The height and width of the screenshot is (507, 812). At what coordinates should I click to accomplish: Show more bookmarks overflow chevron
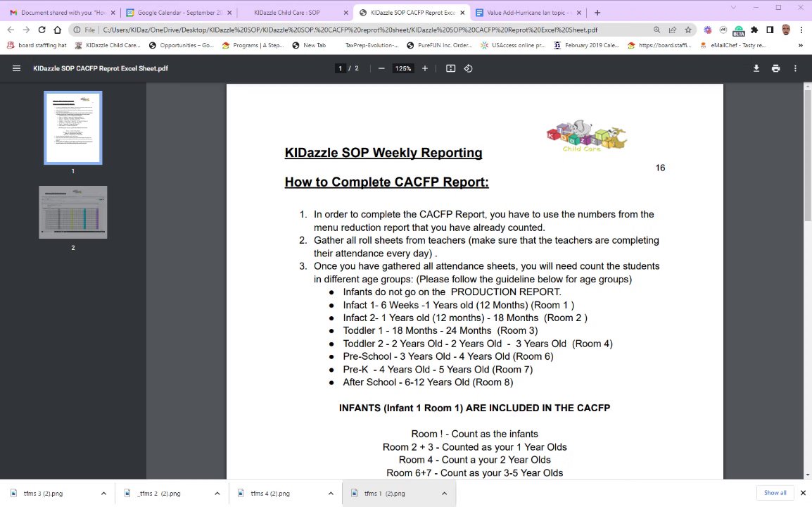(x=800, y=46)
